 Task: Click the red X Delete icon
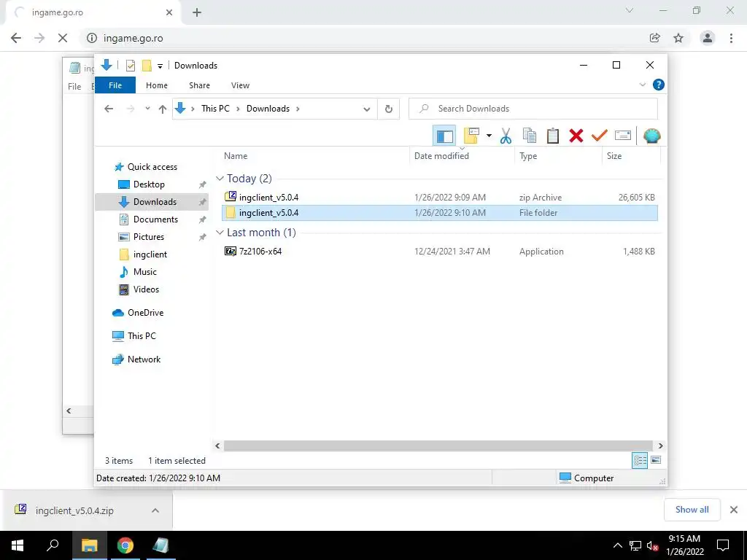(576, 136)
